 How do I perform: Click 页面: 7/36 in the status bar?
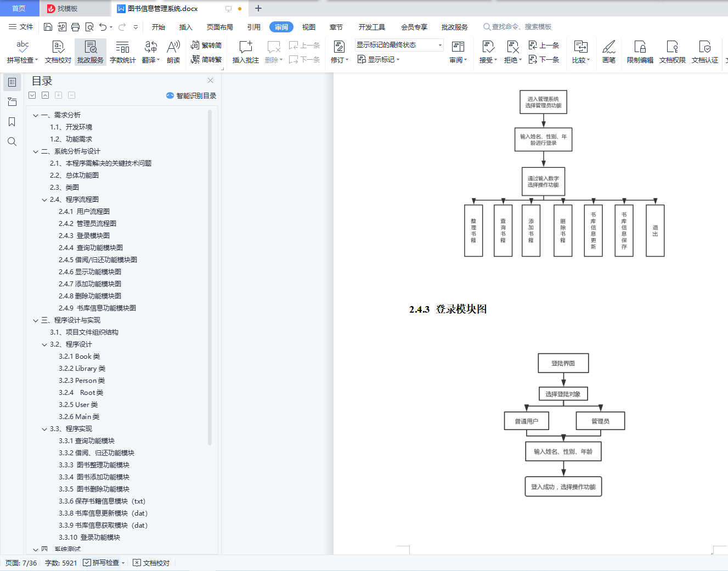tap(21, 563)
